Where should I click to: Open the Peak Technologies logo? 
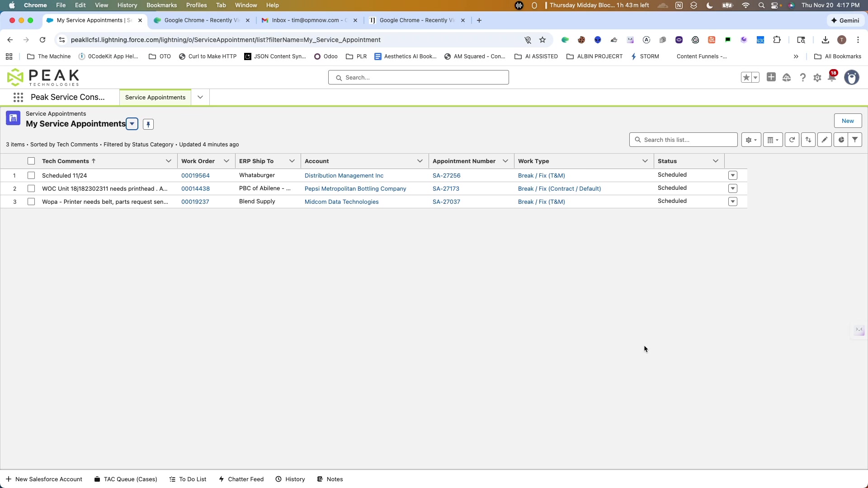point(43,77)
